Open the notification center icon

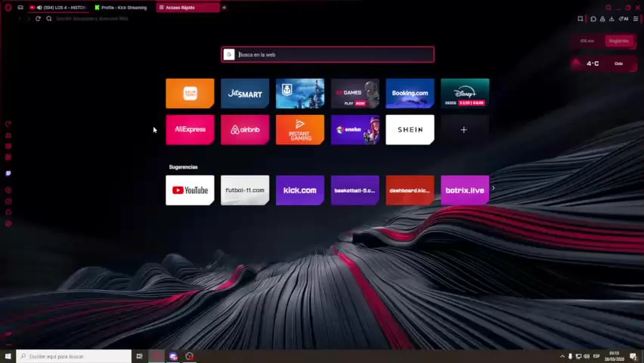tap(633, 356)
